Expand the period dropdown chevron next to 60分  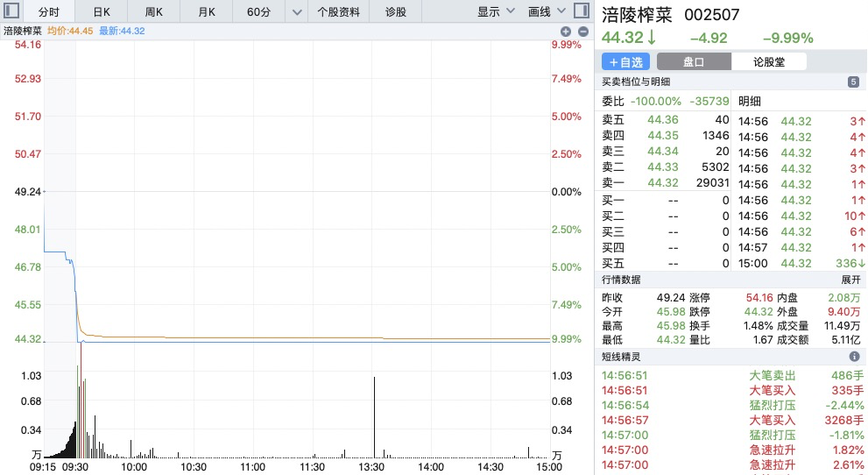[x=297, y=11]
